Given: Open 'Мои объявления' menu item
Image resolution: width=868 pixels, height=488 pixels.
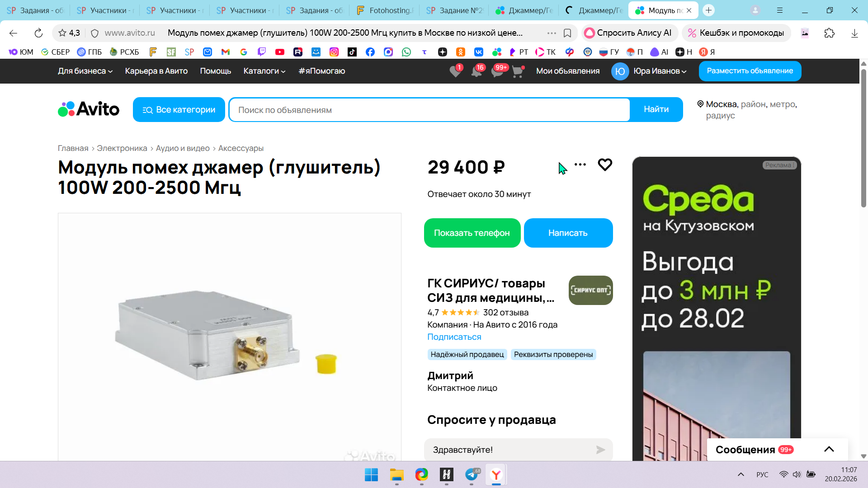Looking at the screenshot, I should pos(567,71).
